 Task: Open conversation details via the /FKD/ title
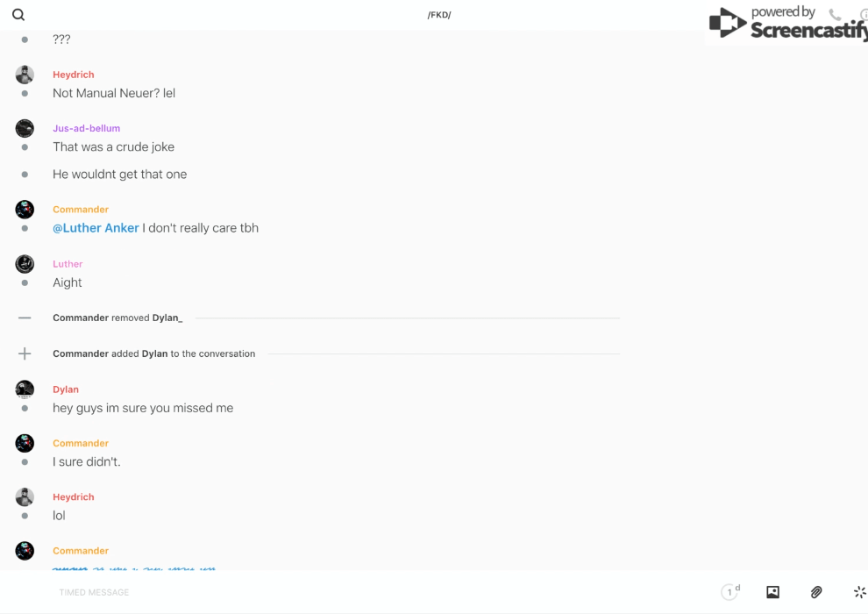click(x=439, y=15)
